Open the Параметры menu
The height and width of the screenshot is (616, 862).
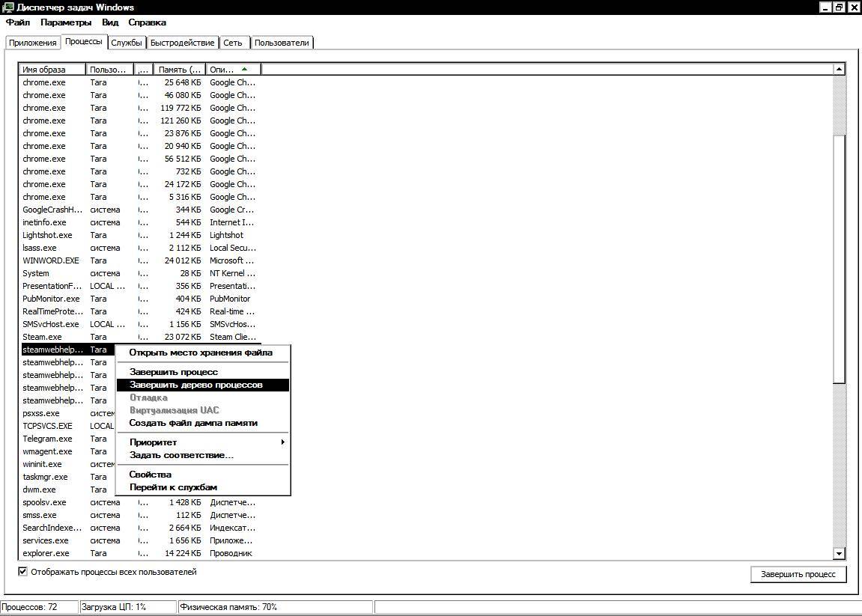(x=65, y=22)
